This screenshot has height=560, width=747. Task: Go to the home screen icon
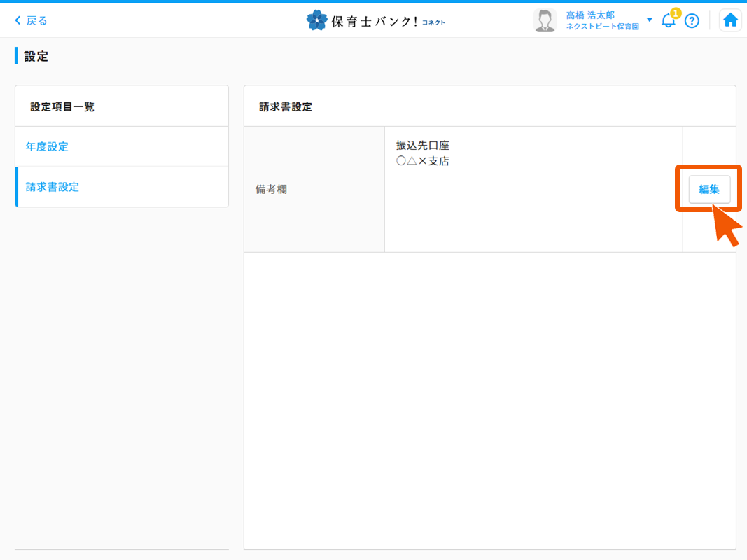[x=730, y=20]
